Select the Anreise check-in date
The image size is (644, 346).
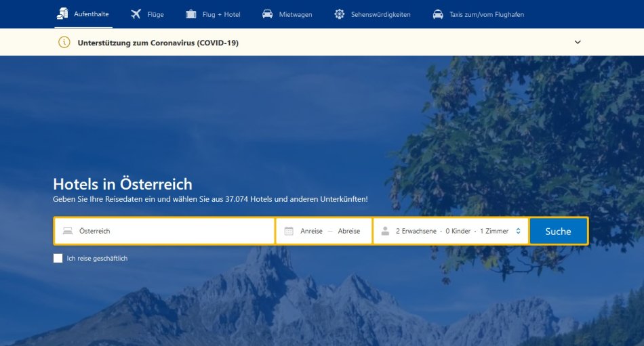tap(311, 231)
